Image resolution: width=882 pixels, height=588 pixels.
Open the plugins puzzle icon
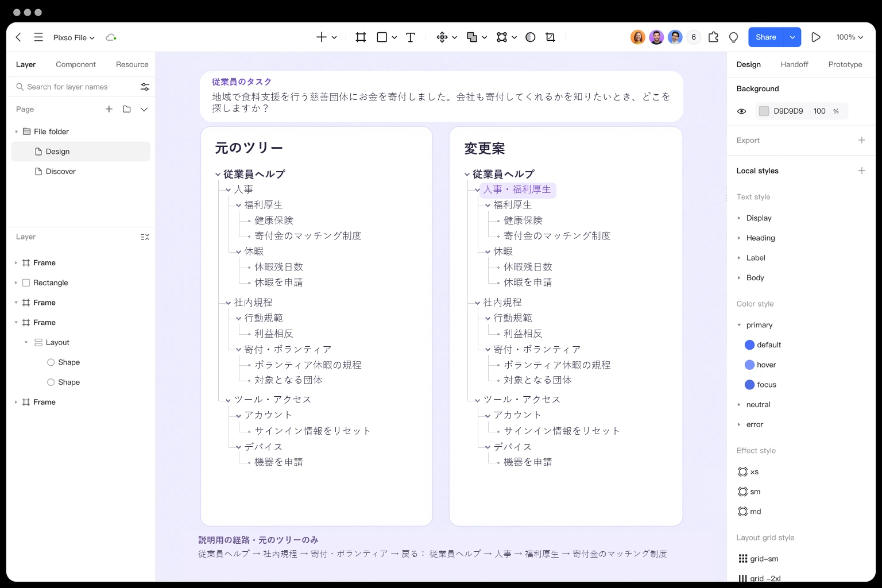[713, 37]
